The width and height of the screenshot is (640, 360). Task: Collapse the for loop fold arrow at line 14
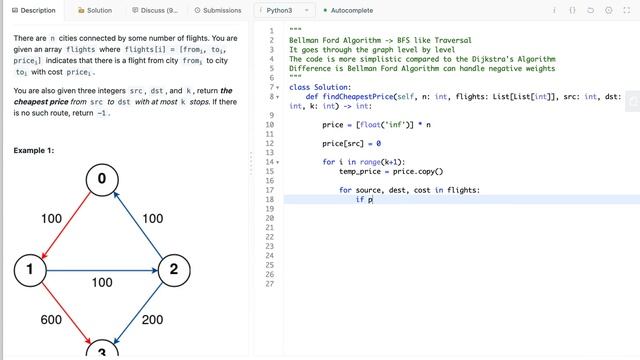click(x=278, y=162)
